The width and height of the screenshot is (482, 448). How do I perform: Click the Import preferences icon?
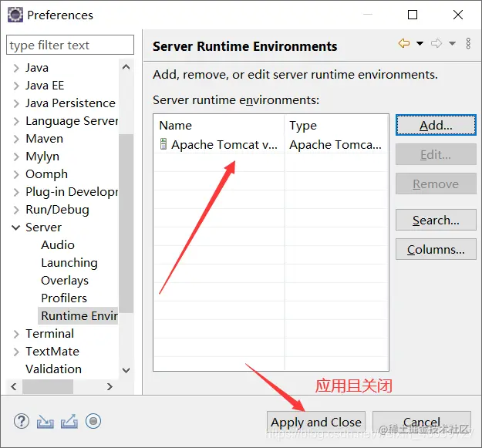(x=46, y=422)
